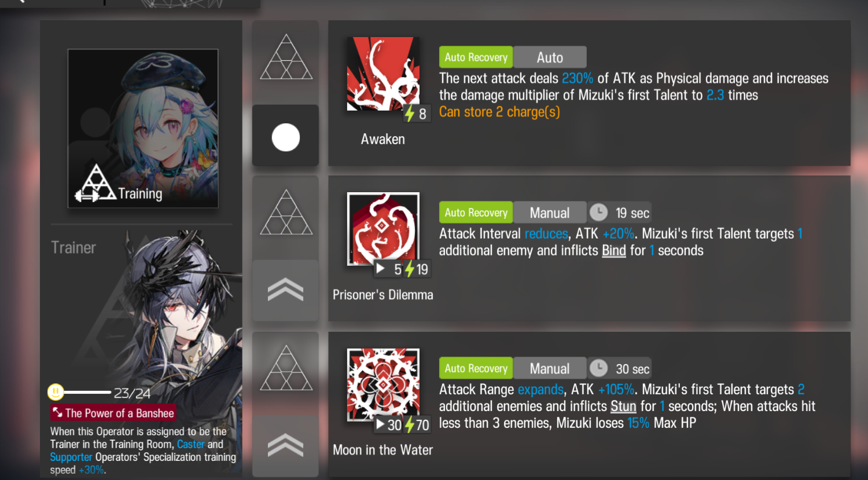The height and width of the screenshot is (480, 868).
Task: Open the Bind status effect explanation
Action: point(614,251)
